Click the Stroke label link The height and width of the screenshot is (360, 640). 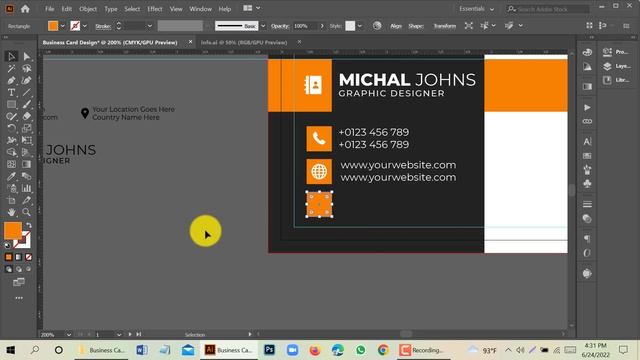(103, 26)
